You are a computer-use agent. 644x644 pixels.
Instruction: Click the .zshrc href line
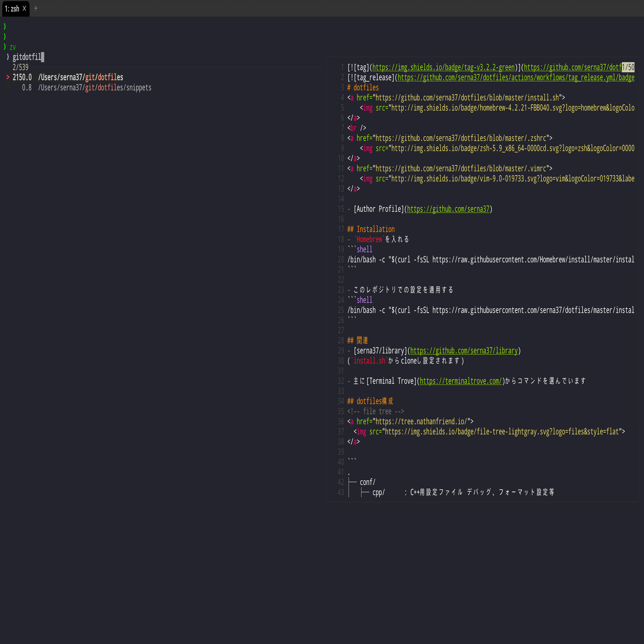[450, 138]
